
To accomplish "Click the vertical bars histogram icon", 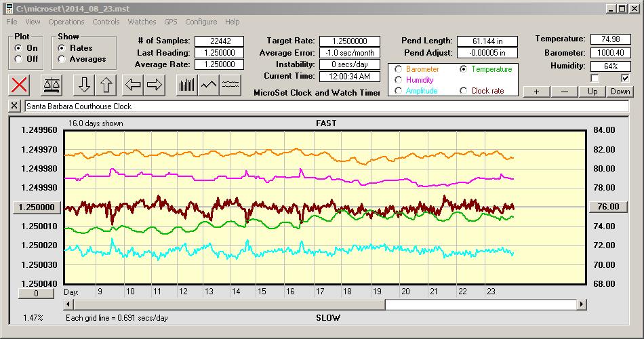I will [187, 85].
